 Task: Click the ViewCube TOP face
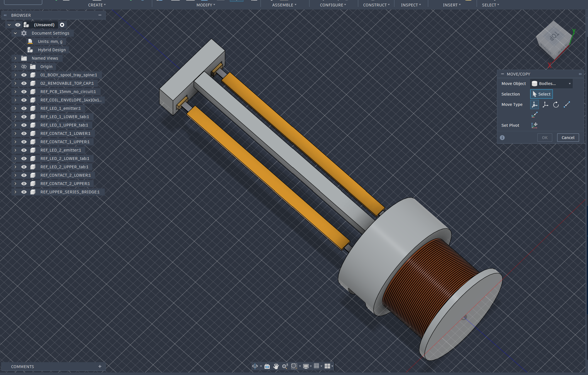[554, 36]
